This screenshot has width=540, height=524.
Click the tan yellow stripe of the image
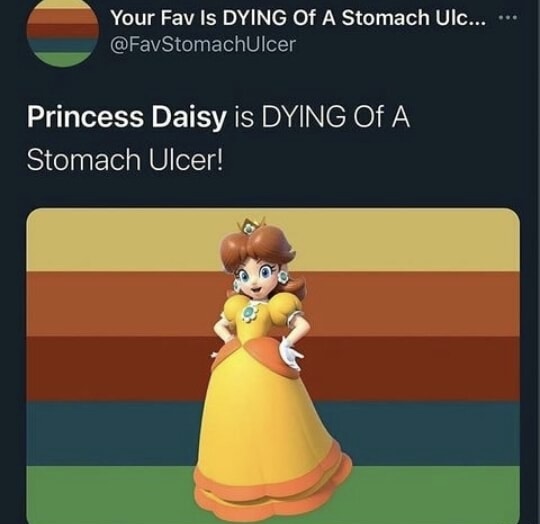tap(396, 240)
